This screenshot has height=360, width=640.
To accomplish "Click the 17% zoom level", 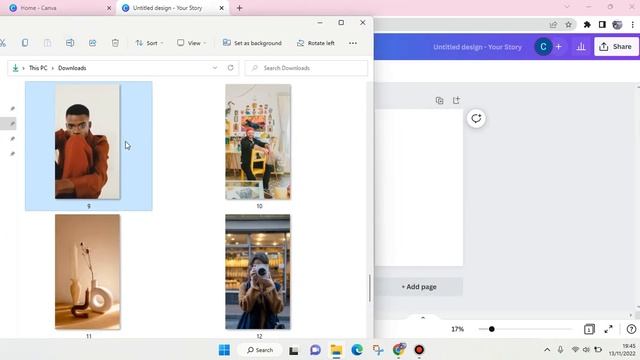I will [x=457, y=329].
